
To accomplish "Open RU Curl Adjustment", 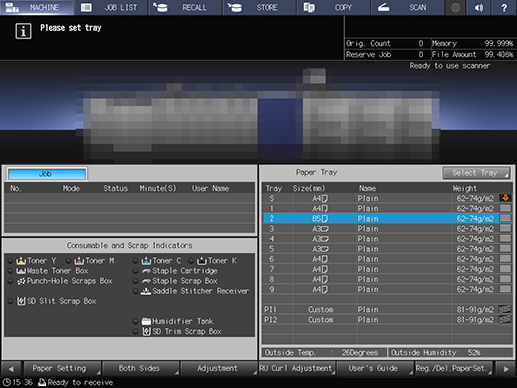I will click(x=297, y=368).
